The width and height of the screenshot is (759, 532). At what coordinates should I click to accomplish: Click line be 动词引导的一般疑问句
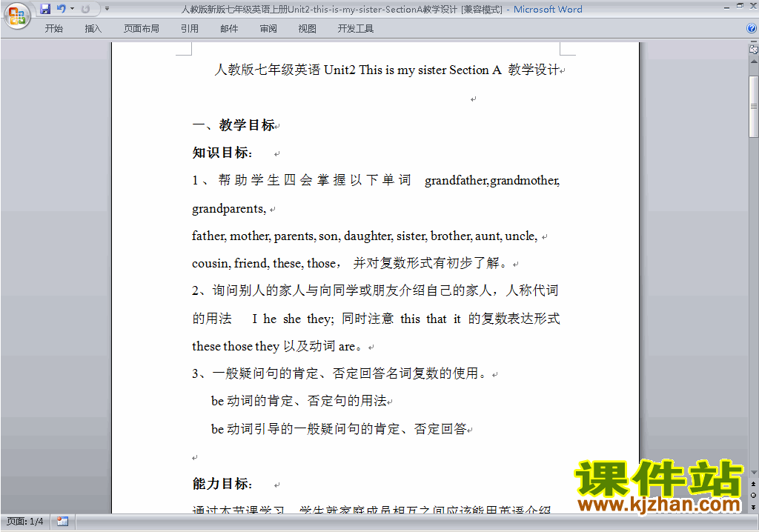click(x=339, y=429)
